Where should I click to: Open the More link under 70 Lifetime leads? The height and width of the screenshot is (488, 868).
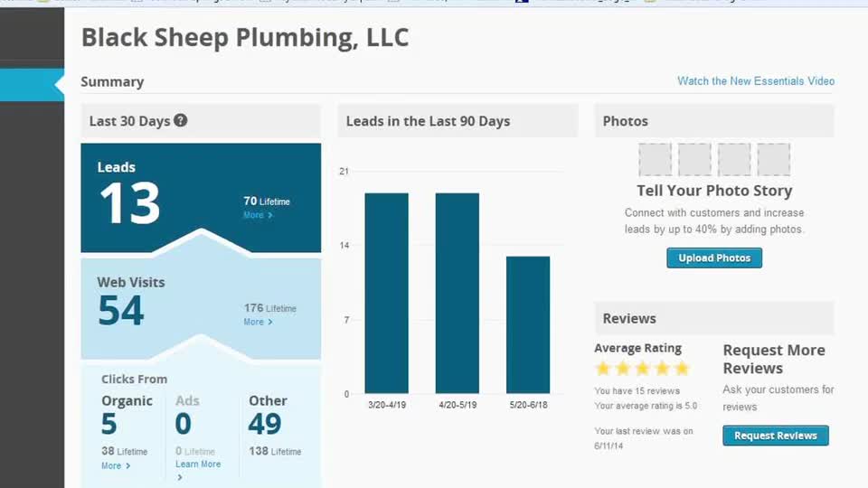click(258, 215)
